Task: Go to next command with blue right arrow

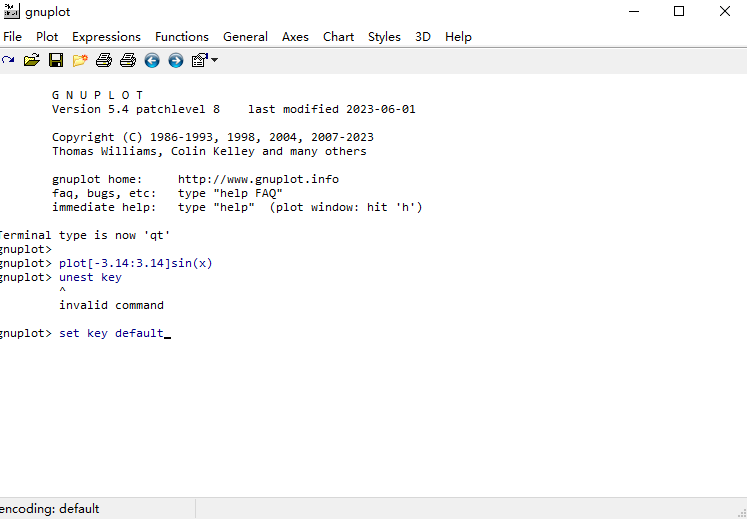Action: (x=176, y=61)
